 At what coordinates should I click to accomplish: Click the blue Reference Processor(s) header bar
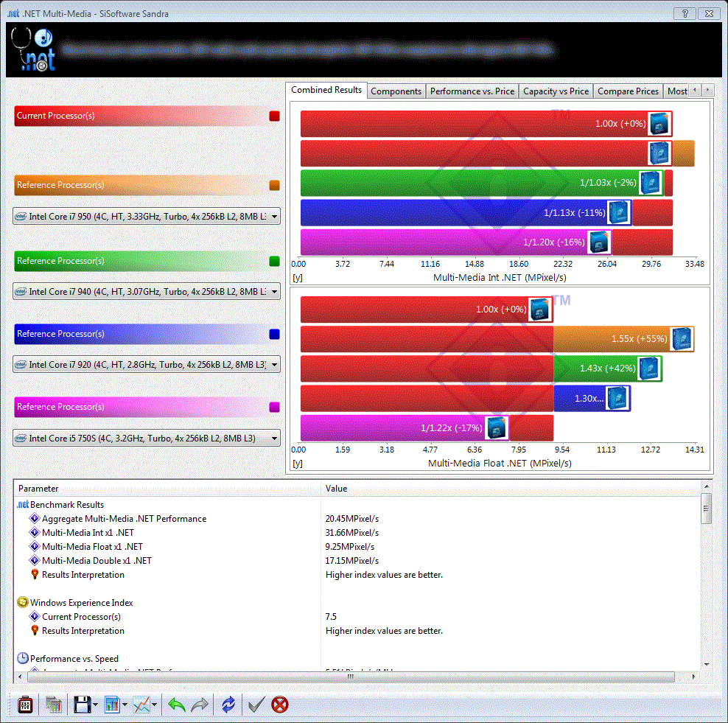click(x=140, y=334)
